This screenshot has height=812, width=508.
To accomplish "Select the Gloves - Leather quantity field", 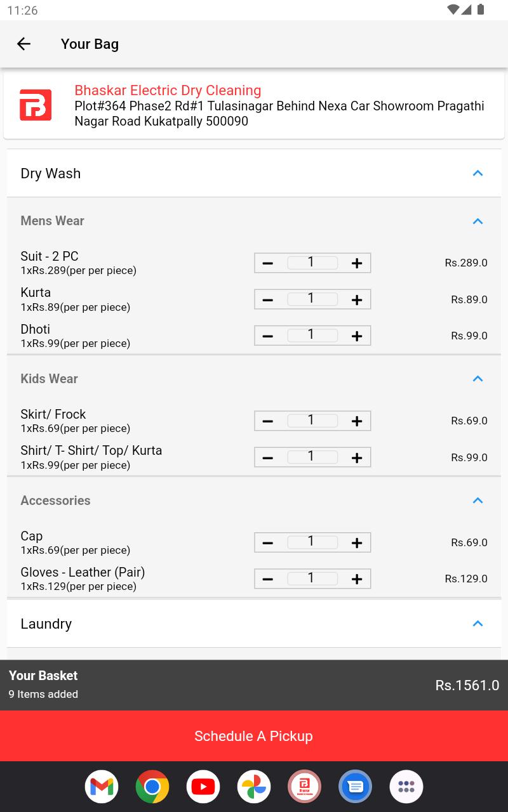I will pyautogui.click(x=312, y=578).
